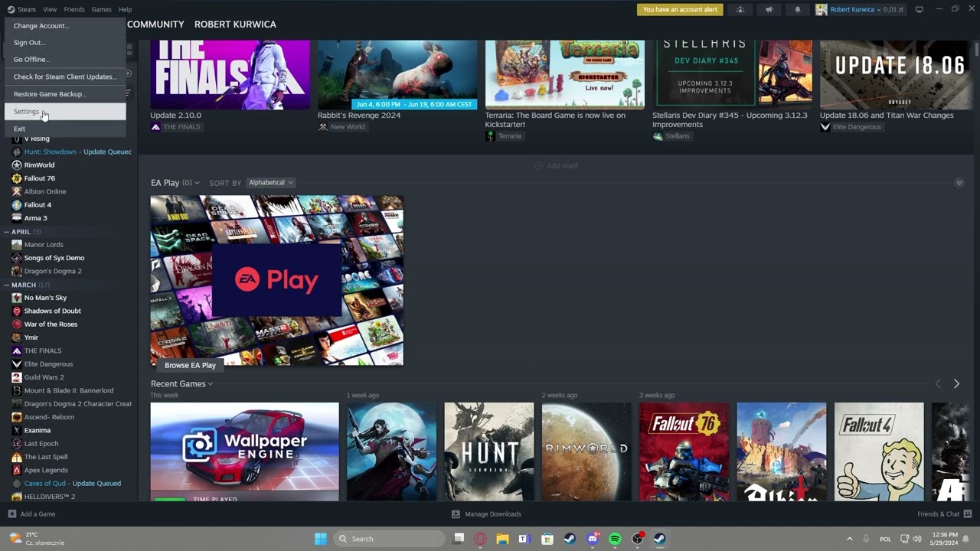This screenshot has width=980, height=551.
Task: Show hidden system tray icons
Action: tap(849, 539)
